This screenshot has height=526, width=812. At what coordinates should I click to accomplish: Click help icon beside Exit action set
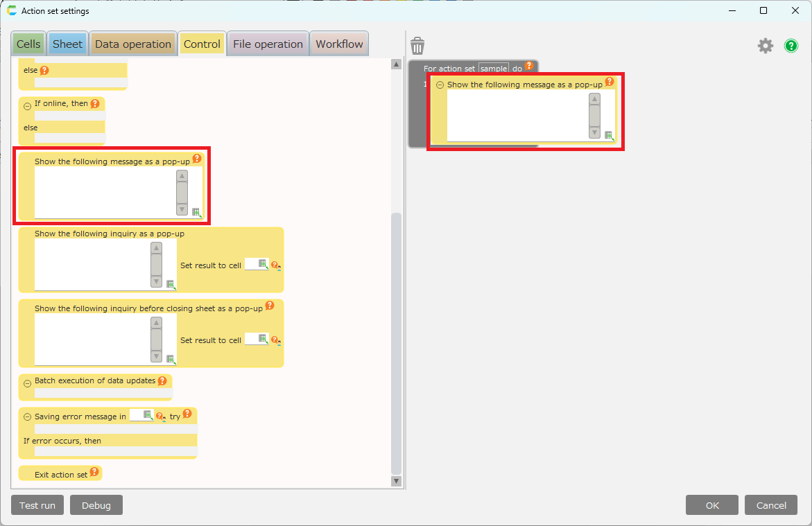coord(94,473)
